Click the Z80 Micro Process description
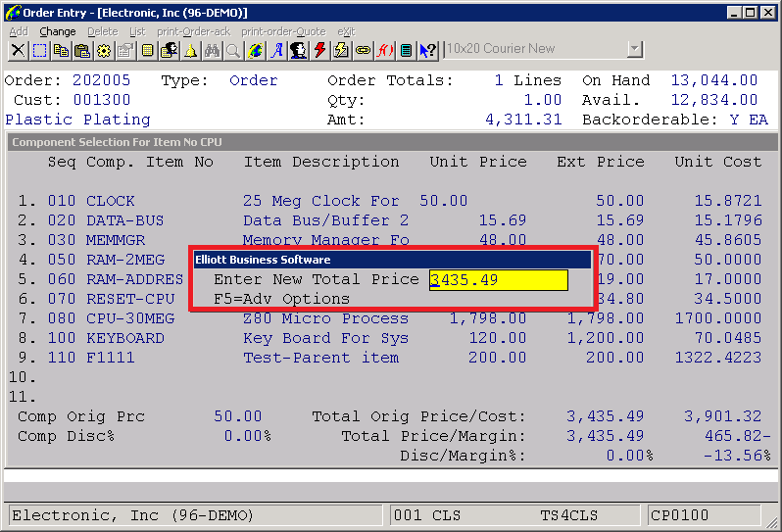This screenshot has height=532, width=782. tap(325, 318)
